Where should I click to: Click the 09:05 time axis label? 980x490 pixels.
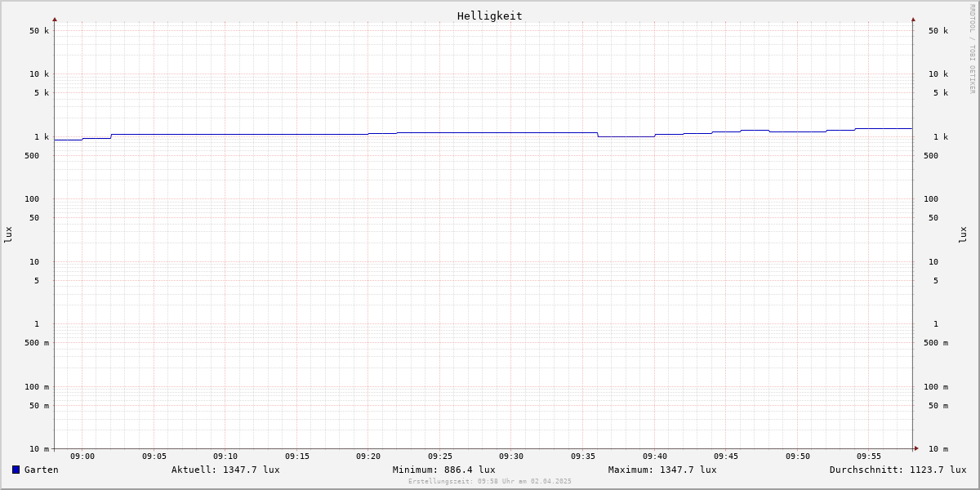(154, 457)
